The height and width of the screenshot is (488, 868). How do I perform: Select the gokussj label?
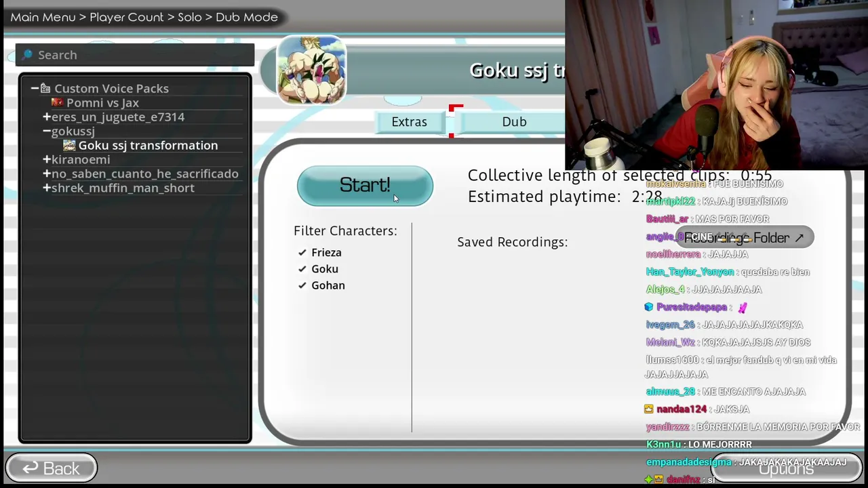pyautogui.click(x=73, y=131)
